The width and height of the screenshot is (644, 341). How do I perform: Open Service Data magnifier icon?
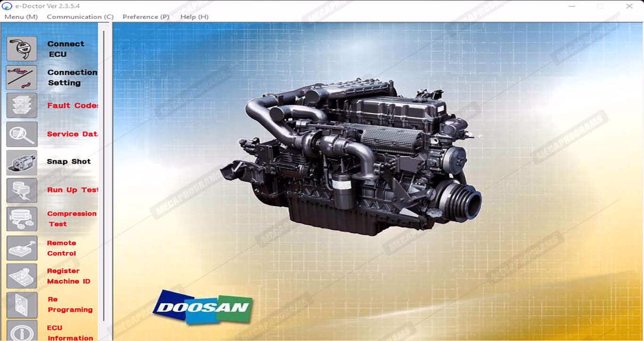[22, 134]
